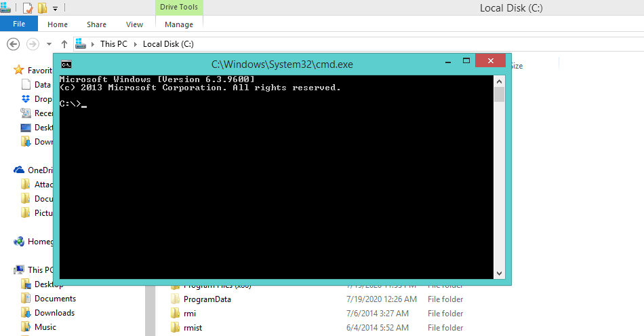Viewport: 644px width, 336px height.
Task: Go back using the Back arrow
Action: [13, 43]
